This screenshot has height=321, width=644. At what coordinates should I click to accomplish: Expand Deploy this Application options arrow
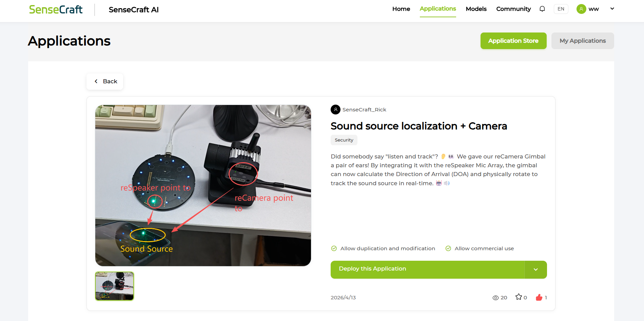click(536, 270)
